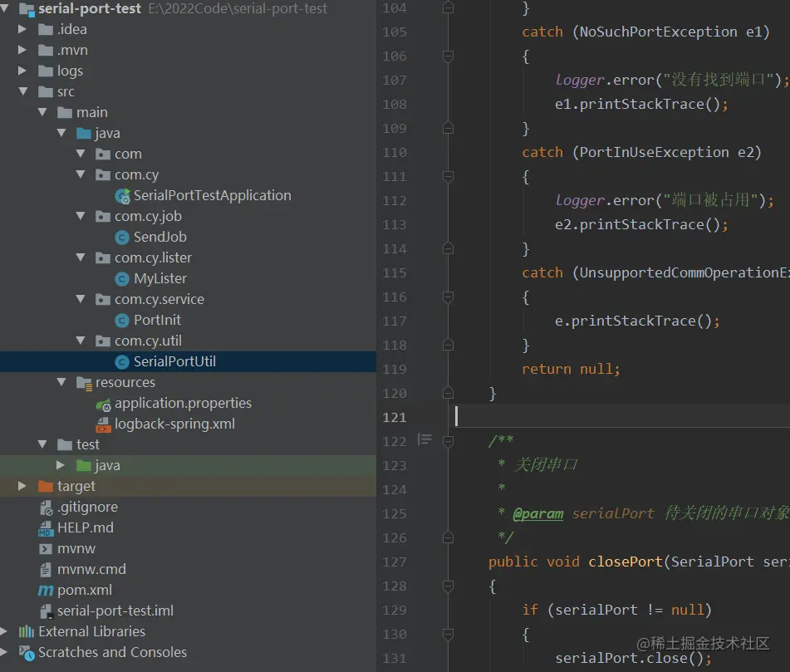Image resolution: width=790 pixels, height=672 pixels.
Task: Click the mvnw script icon
Action: point(46,548)
